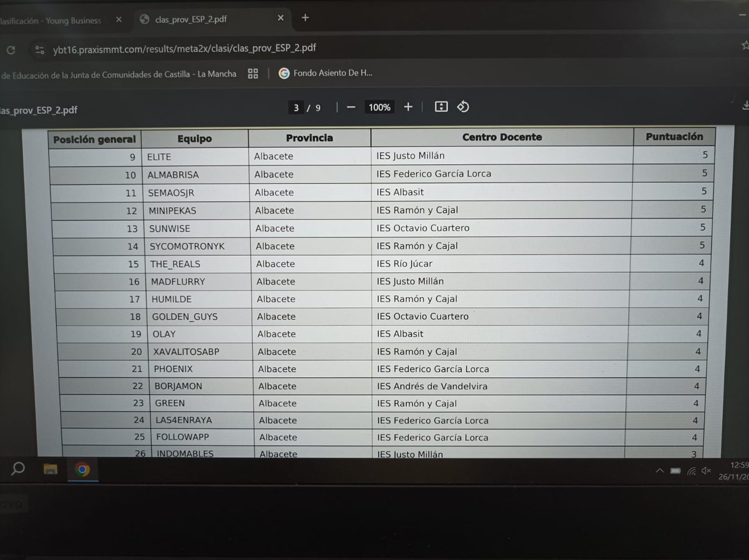Reload the page with the refresh icon
The image size is (749, 560).
click(11, 50)
